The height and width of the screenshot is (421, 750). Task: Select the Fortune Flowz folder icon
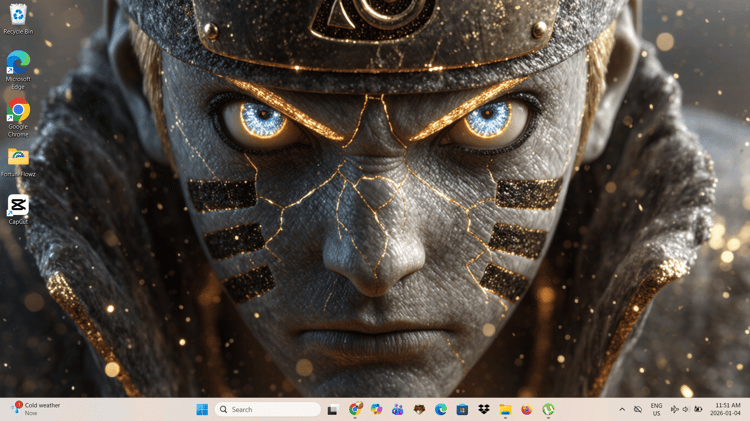(x=18, y=163)
